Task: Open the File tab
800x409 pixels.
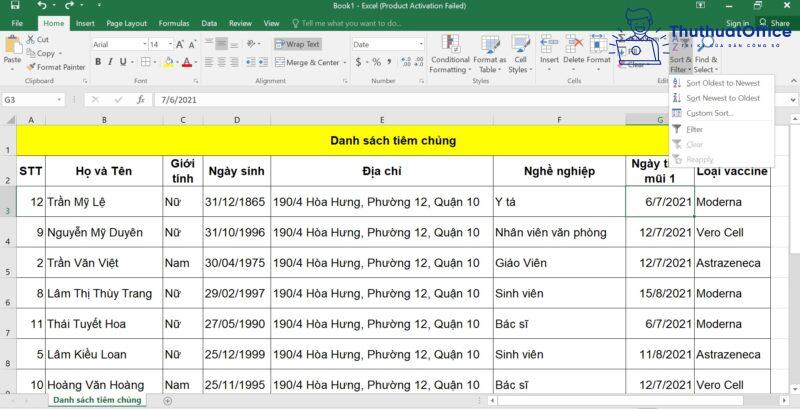Action: click(x=17, y=23)
